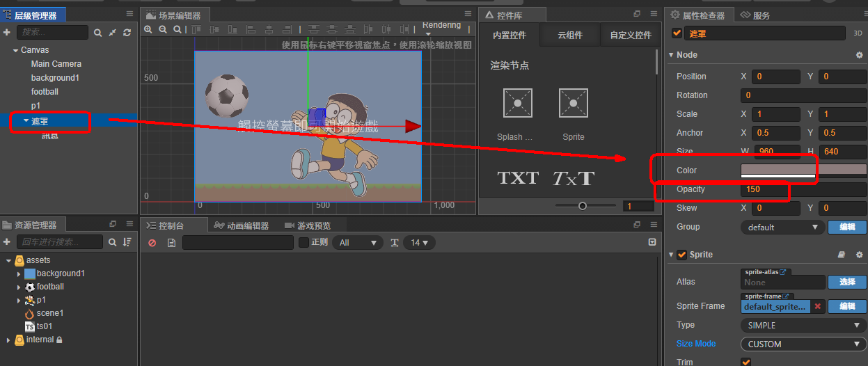Disable the Sprite component checkbox
This screenshot has height=366, width=868.
point(681,255)
